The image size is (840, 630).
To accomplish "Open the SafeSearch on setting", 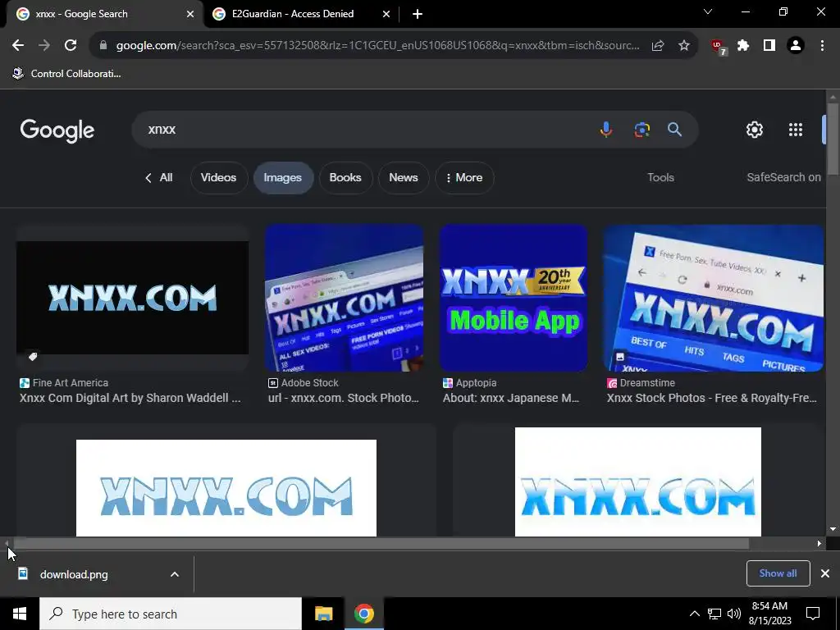I will tap(783, 177).
